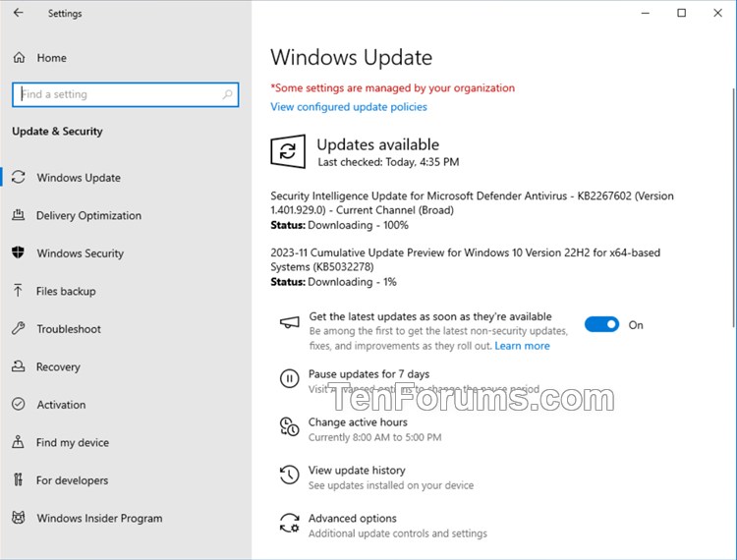Click the vertical scrollbar on the right
The height and width of the screenshot is (560, 737).
pos(734,206)
